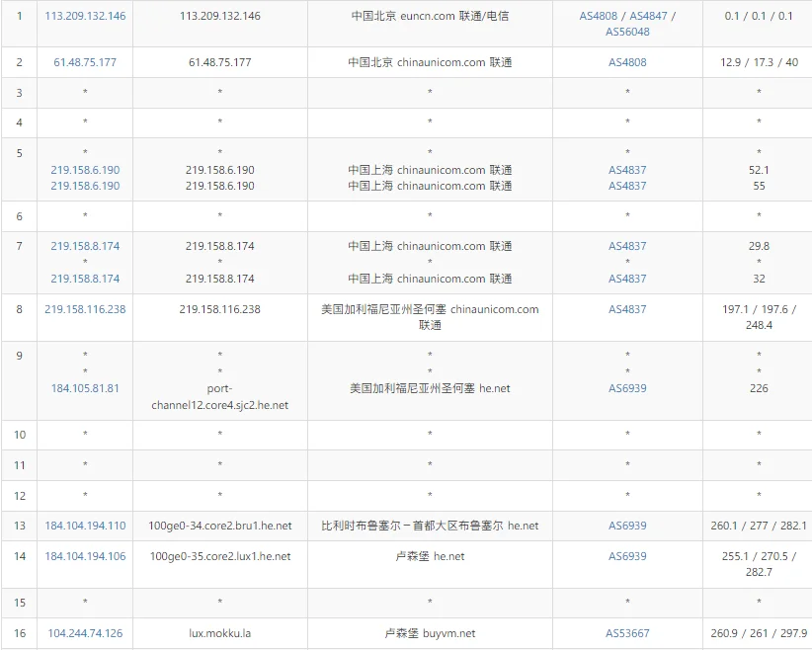812x650 pixels.
Task: Click the location text 卢森堡 buyvm.net
Action: [x=430, y=633]
